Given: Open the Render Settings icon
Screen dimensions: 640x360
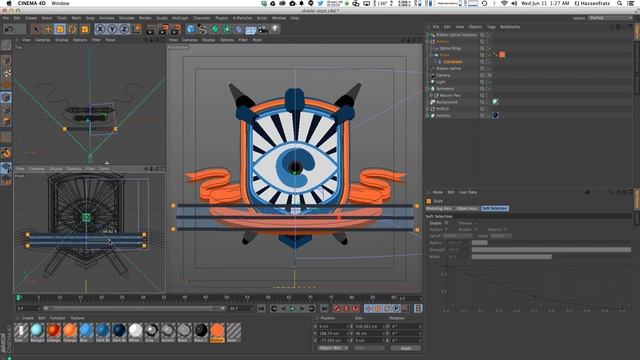Looking at the screenshot, I should pyautogui.click(x=176, y=29).
